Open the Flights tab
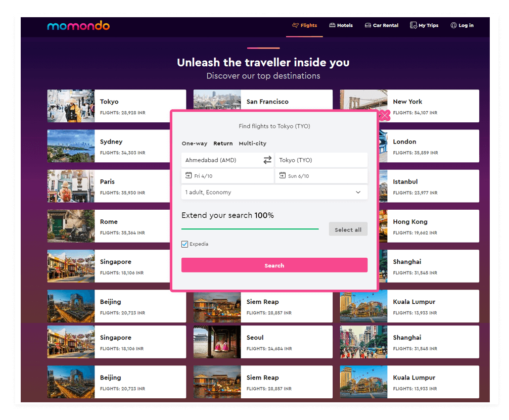This screenshot has height=420, width=509. (304, 25)
